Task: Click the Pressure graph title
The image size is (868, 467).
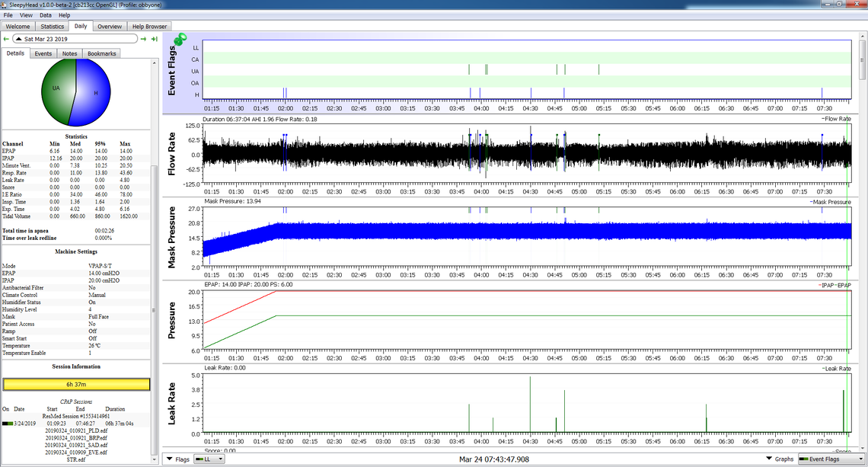Action: 171,320
